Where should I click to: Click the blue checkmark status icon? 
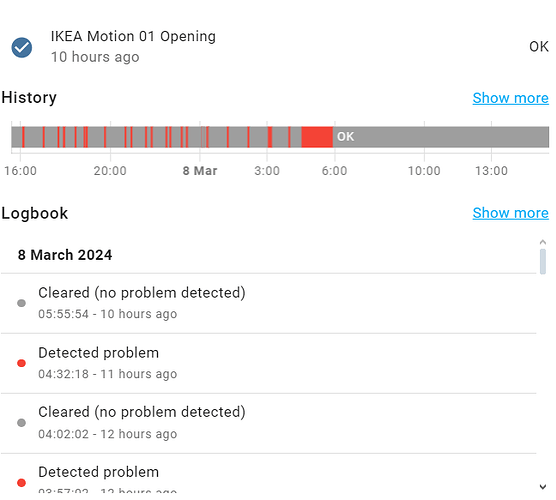(22, 48)
